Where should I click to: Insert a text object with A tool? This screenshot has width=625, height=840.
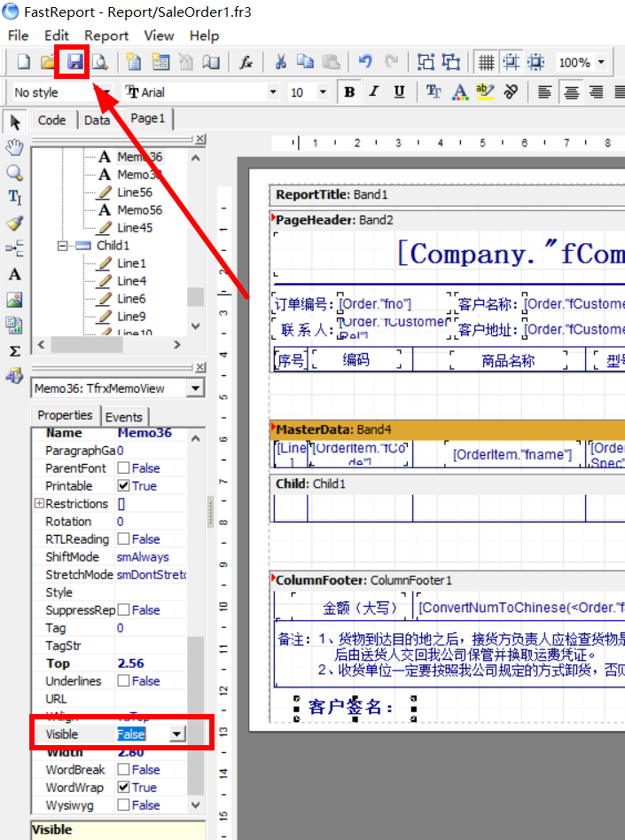pos(14,274)
